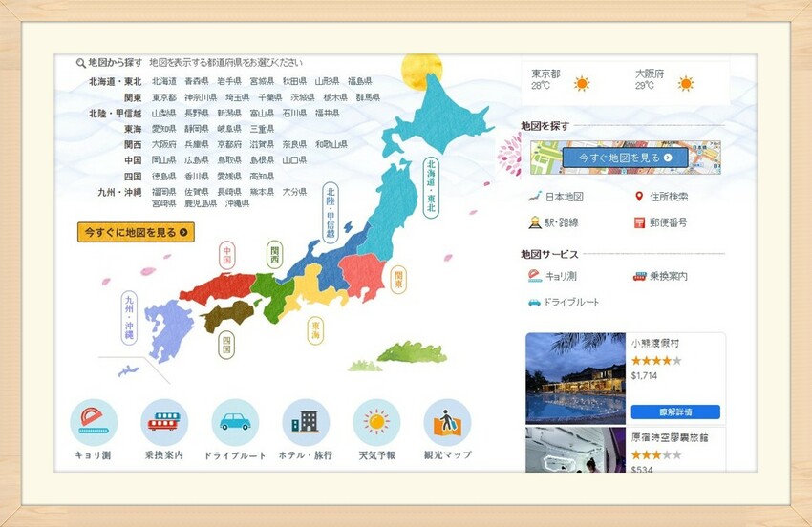Screen dimensions: 812x527
Task: Open the 住所検索 address search link
Action: pos(668,197)
